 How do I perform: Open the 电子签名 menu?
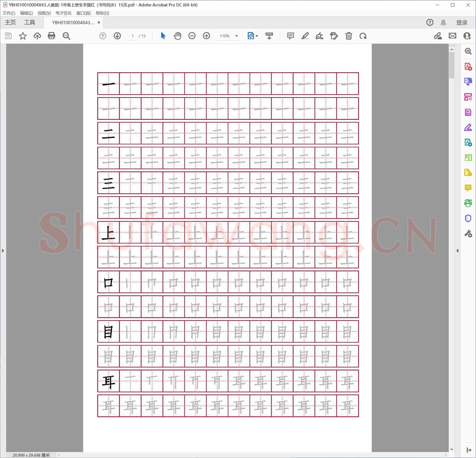point(63,13)
